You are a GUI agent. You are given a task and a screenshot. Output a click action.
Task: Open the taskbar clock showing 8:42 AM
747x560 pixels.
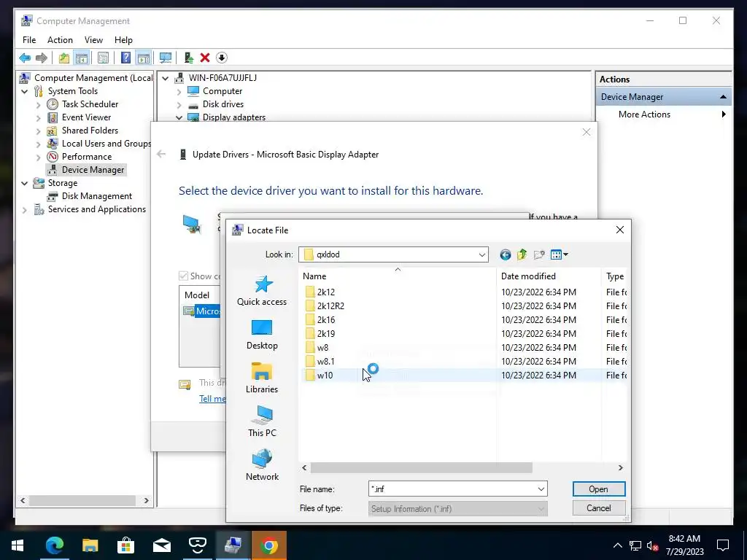pos(684,545)
